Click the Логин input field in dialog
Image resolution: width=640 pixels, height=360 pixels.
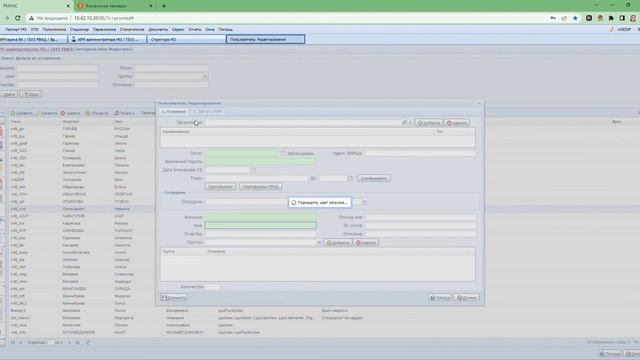242,153
